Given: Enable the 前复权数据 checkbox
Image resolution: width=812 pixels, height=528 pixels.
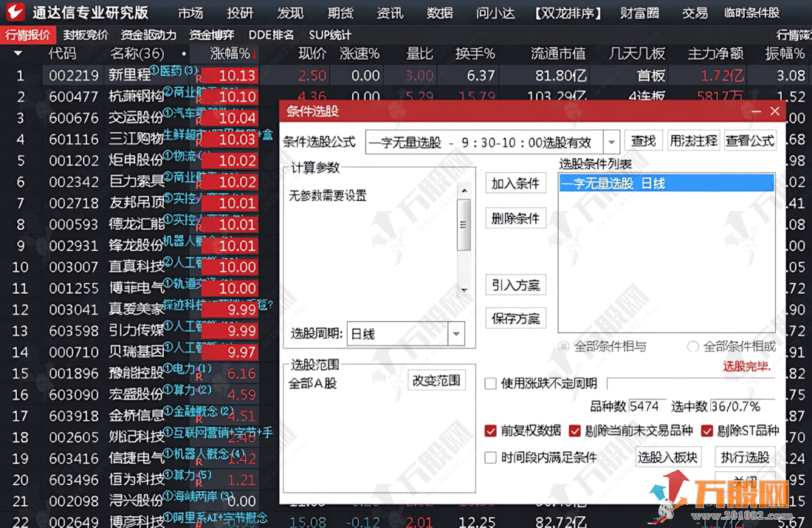Looking at the screenshot, I should pos(489,431).
